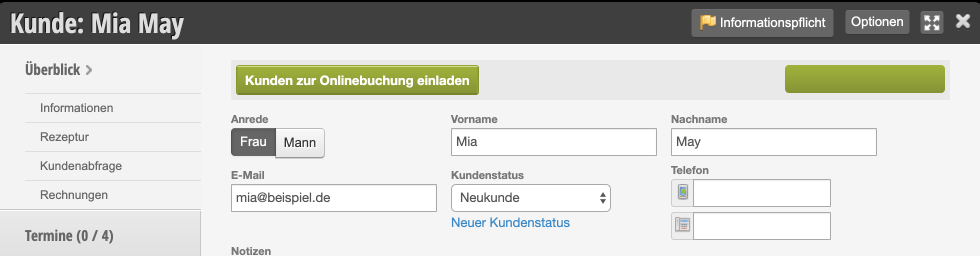The image size is (980, 256).
Task: Click the flag icon for Informationspflicht
Action: [707, 22]
